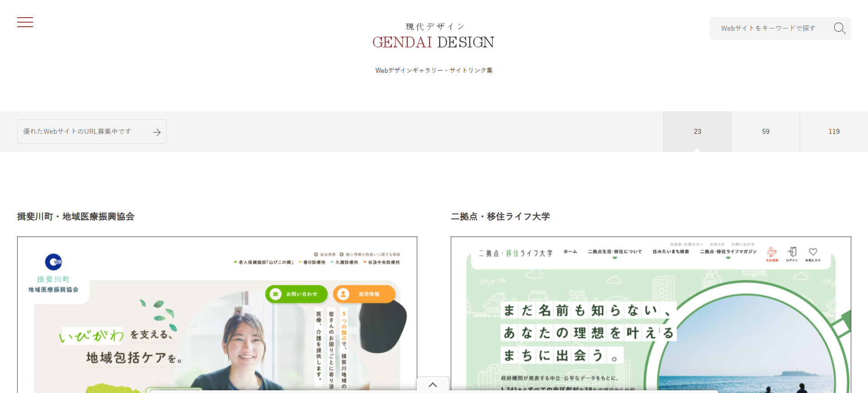Click the arrow icon beside URL submission text

coord(157,132)
